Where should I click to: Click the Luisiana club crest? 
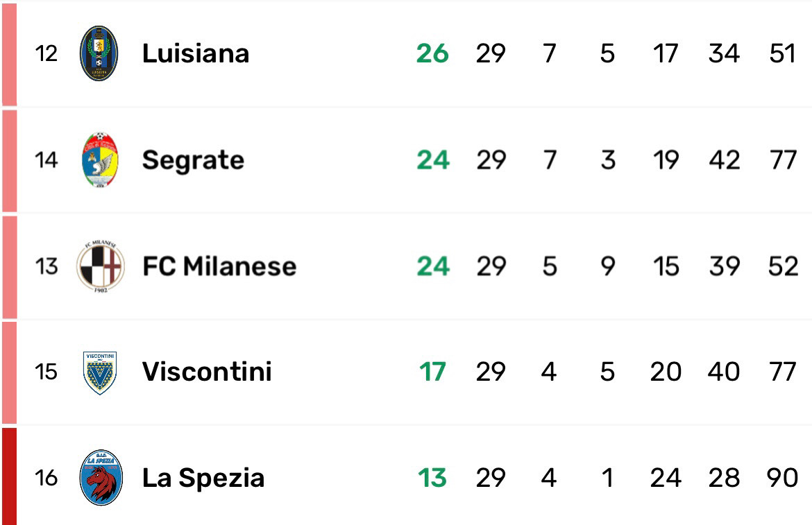[x=99, y=53]
